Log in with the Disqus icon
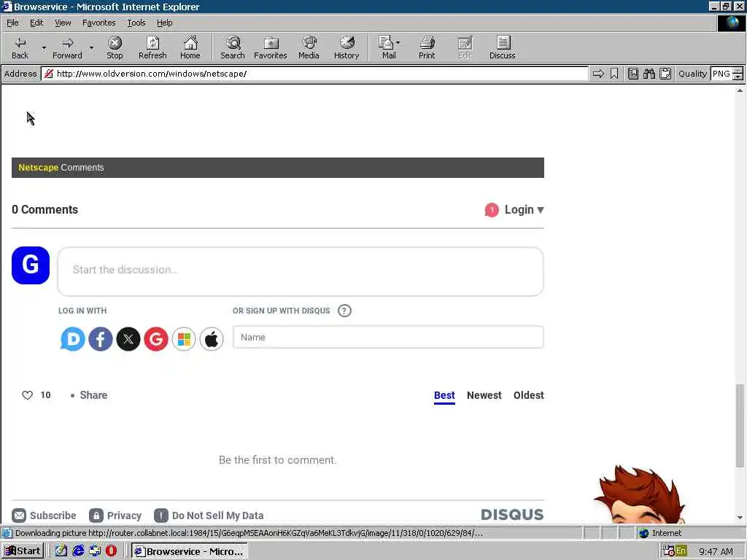This screenshot has height=560, width=747. pos(72,339)
